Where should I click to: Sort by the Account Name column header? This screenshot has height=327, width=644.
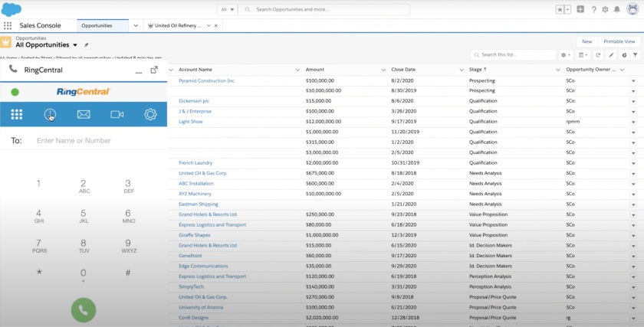point(195,70)
